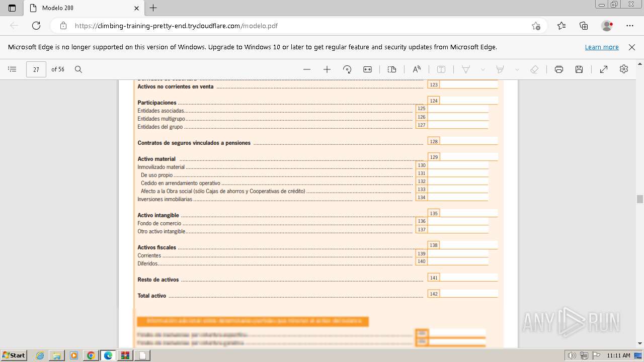The image size is (644, 362).
Task: Select the Add text tool
Action: tap(441, 69)
